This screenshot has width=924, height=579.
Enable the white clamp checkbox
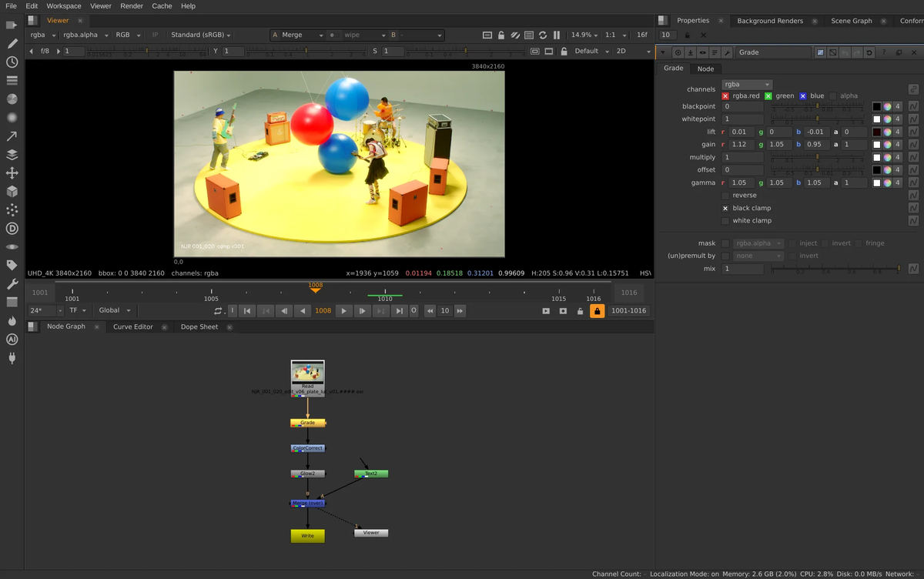pos(725,220)
